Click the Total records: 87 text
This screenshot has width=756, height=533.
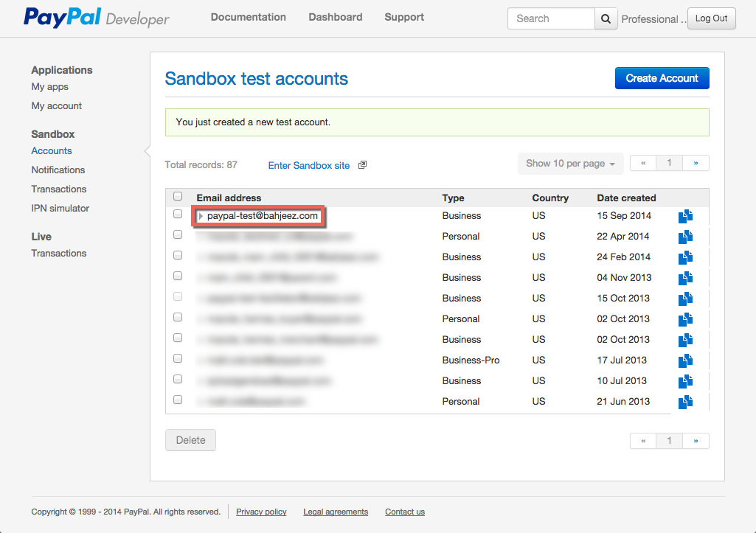click(x=201, y=165)
